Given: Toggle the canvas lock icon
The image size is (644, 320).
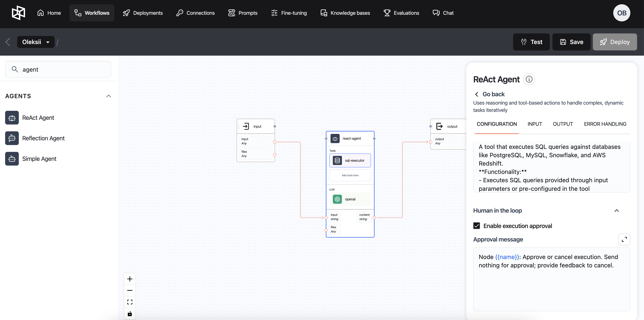Looking at the screenshot, I should point(129,314).
